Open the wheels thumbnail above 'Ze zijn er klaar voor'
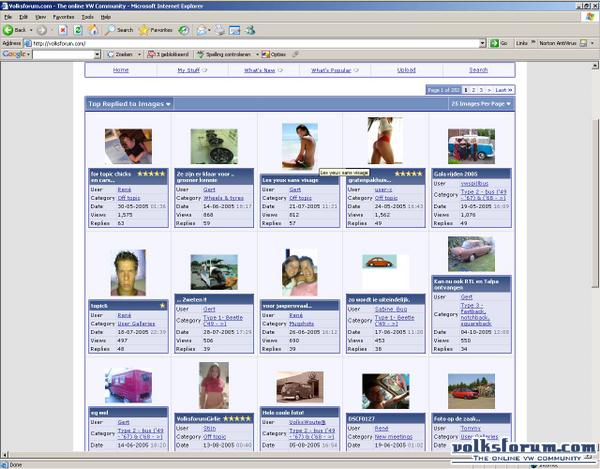This screenshot has width=600, height=469. tap(214, 146)
